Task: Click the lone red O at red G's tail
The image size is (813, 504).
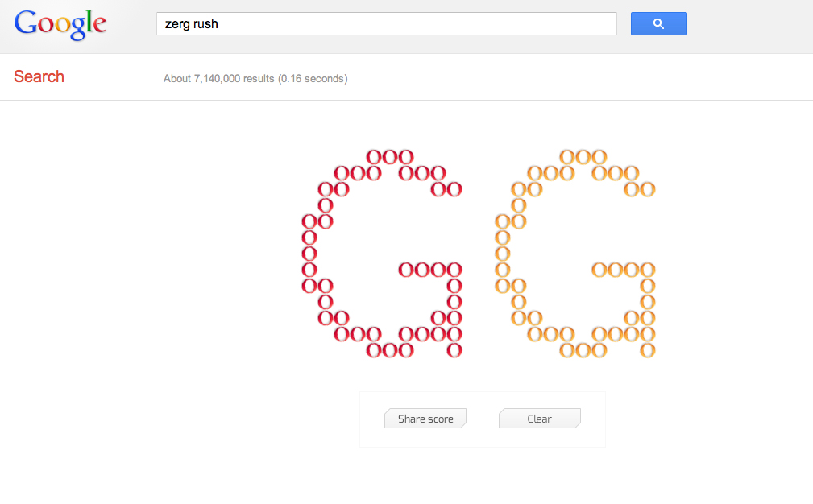Action: (454, 350)
